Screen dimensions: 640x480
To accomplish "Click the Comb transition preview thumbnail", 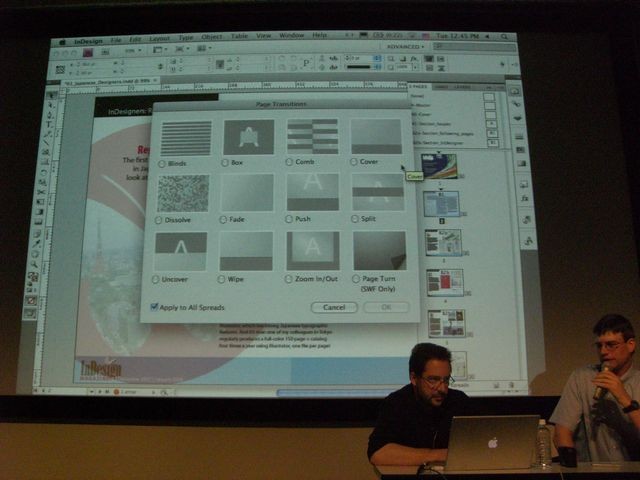I will point(313,136).
